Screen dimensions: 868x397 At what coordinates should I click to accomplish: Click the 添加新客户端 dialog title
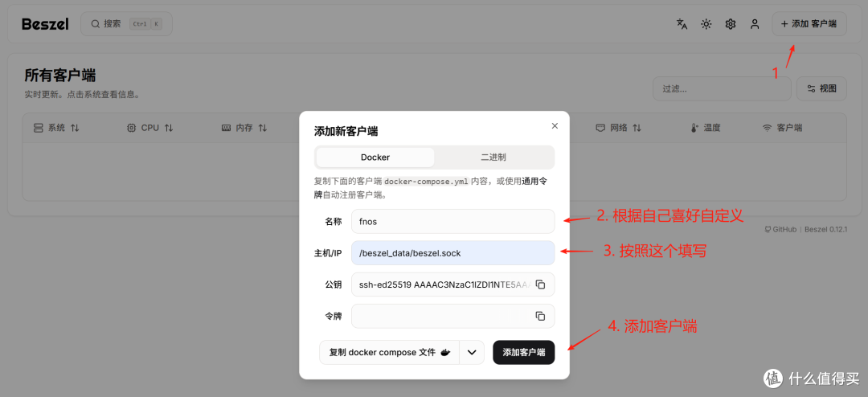click(346, 131)
